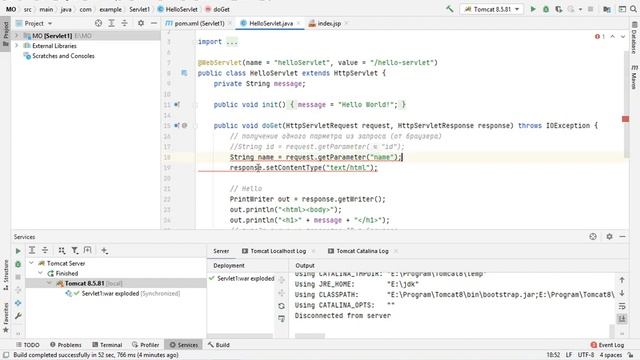The width and height of the screenshot is (640, 360).
Task: Open search everywhere magnifier icon
Action: pyautogui.click(x=634, y=9)
